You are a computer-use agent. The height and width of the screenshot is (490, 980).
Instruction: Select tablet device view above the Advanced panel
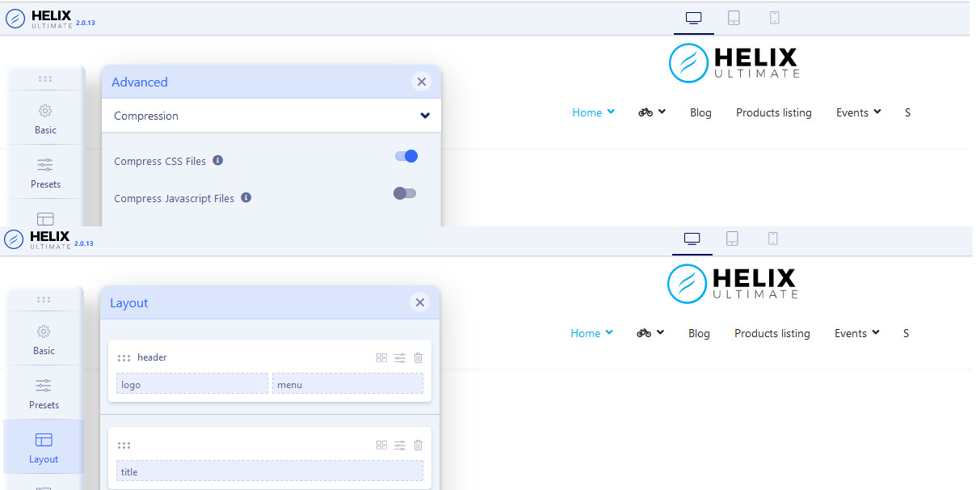coord(734,18)
